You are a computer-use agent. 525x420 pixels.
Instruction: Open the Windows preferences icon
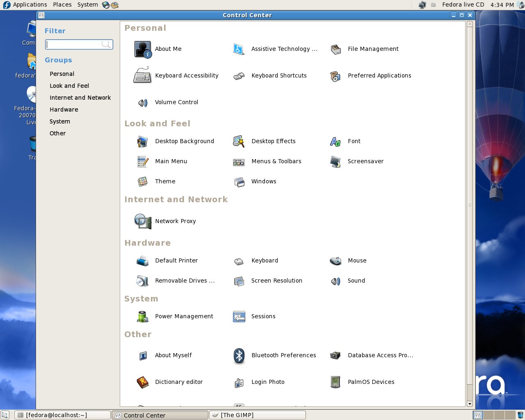tap(239, 182)
